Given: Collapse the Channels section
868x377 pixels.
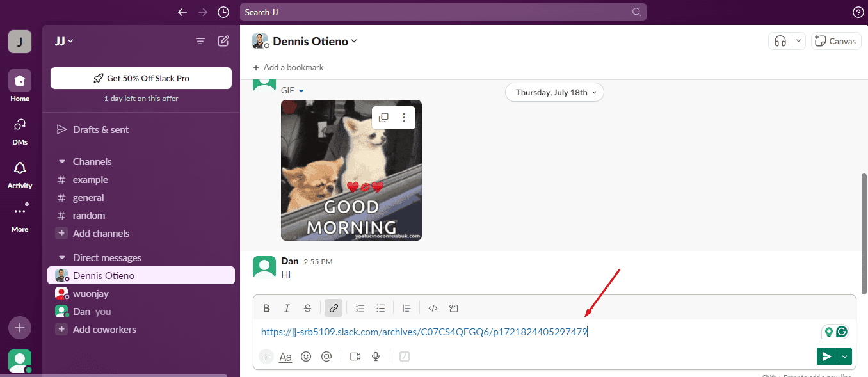Looking at the screenshot, I should [62, 162].
